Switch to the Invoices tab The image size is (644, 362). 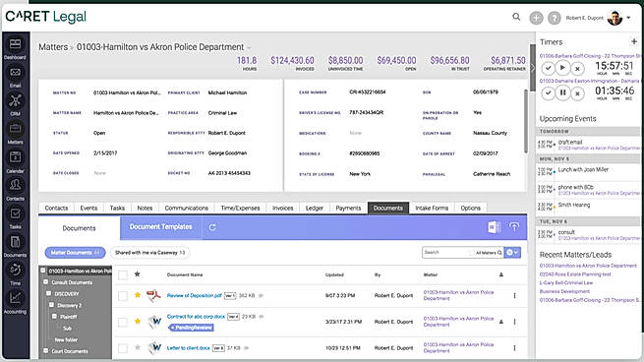[x=283, y=208]
